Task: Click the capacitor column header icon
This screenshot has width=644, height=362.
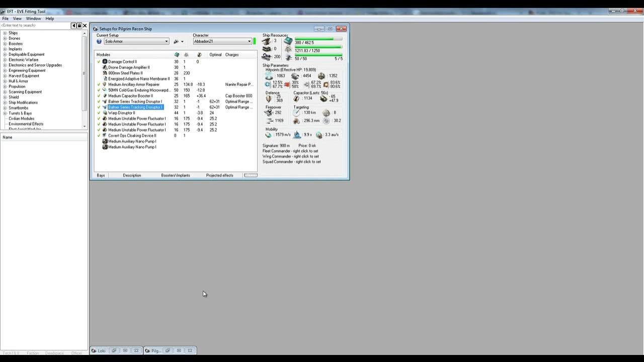Action: (x=199, y=55)
